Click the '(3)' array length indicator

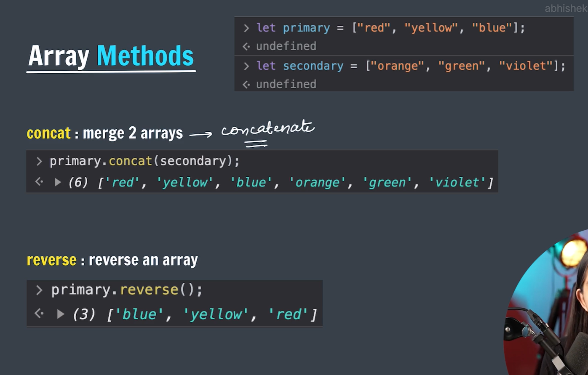point(84,314)
